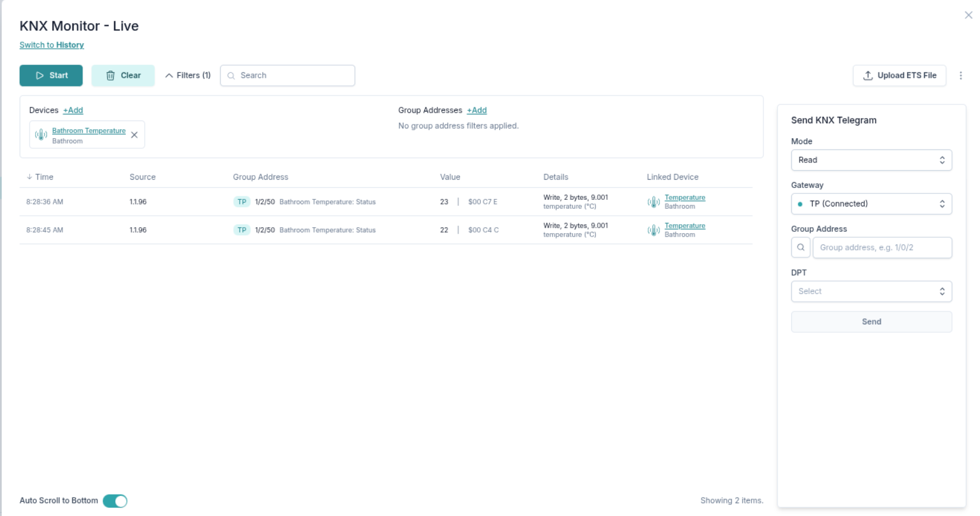This screenshot has width=980, height=516.
Task: Clear the telegram list with trash button
Action: click(123, 75)
